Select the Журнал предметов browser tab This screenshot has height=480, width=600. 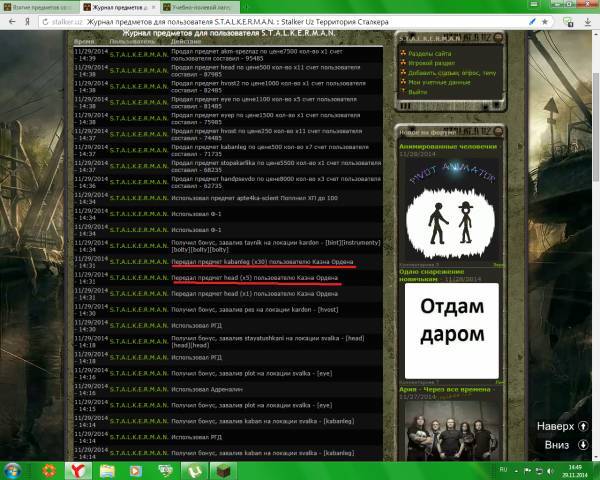click(x=120, y=7)
